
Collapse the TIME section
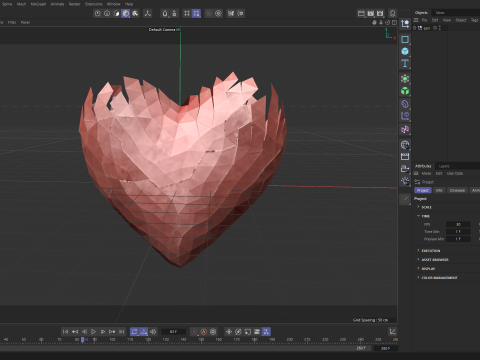pyautogui.click(x=425, y=216)
